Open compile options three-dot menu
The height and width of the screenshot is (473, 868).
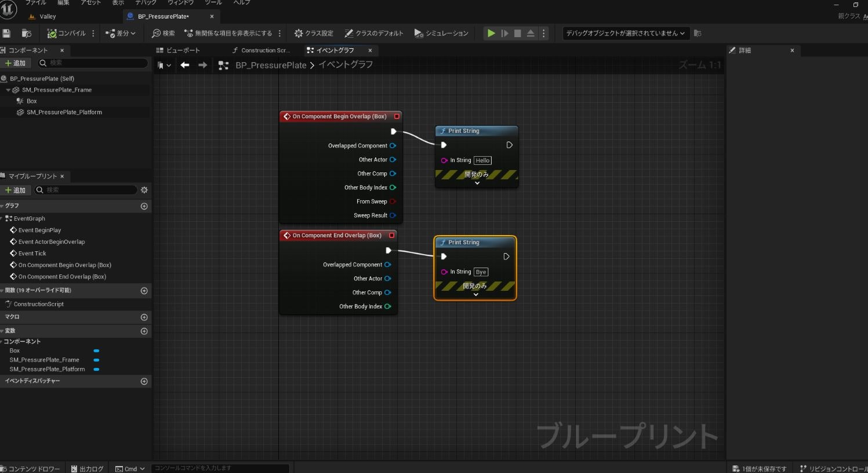(93, 34)
